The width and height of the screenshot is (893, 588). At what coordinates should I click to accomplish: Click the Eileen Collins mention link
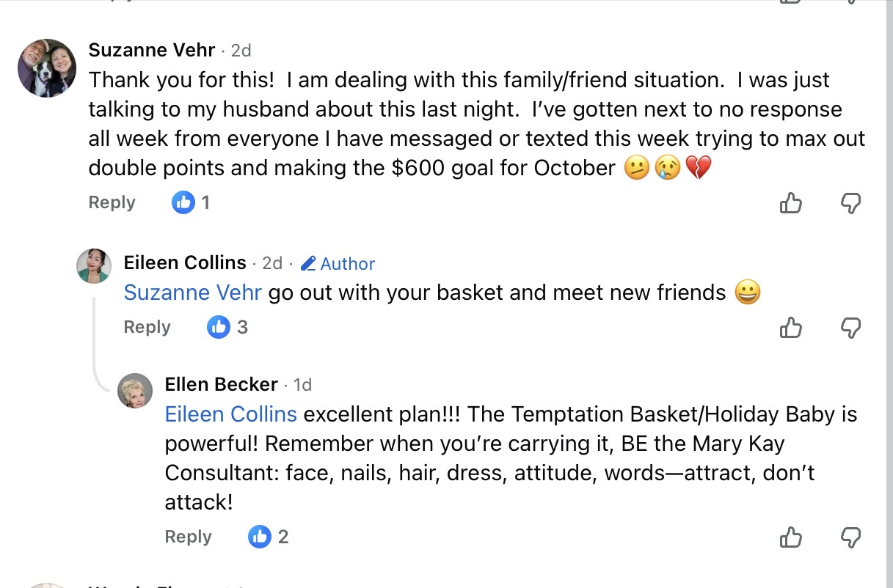[x=230, y=414]
